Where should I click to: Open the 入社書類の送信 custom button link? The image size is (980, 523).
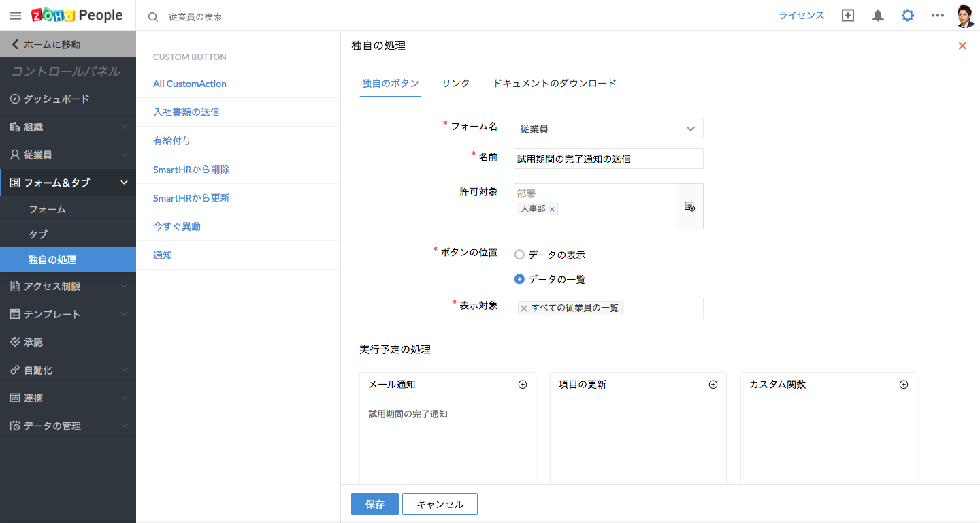(186, 112)
